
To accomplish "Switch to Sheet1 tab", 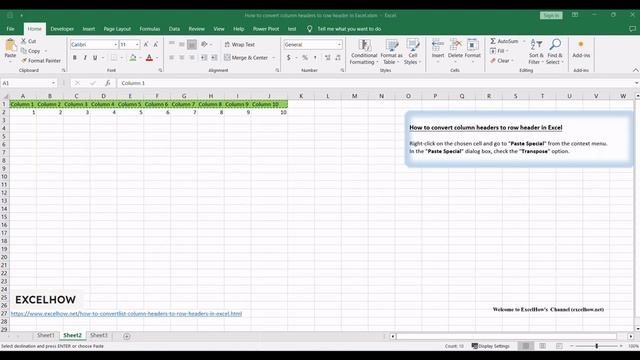I will click(45, 335).
